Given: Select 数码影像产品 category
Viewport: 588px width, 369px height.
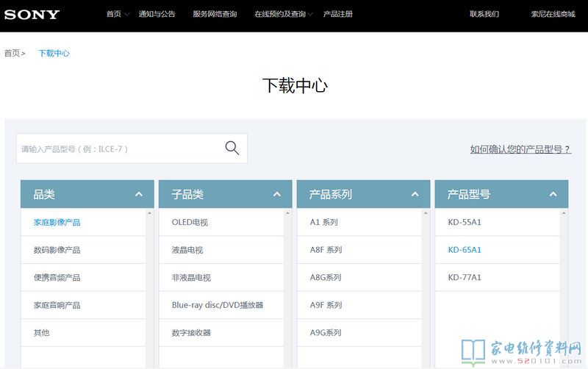Looking at the screenshot, I should [x=57, y=250].
